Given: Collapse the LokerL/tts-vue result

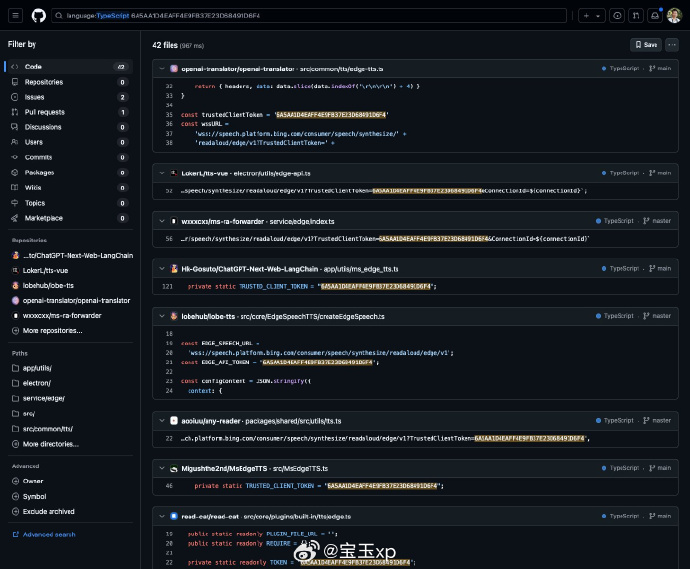Looking at the screenshot, I should 161,173.
